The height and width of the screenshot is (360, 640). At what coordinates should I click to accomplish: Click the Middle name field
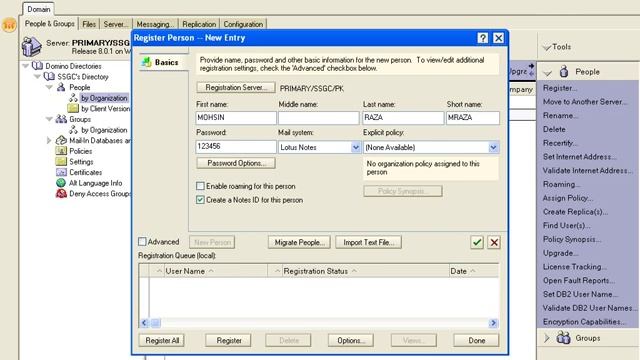pos(319,118)
